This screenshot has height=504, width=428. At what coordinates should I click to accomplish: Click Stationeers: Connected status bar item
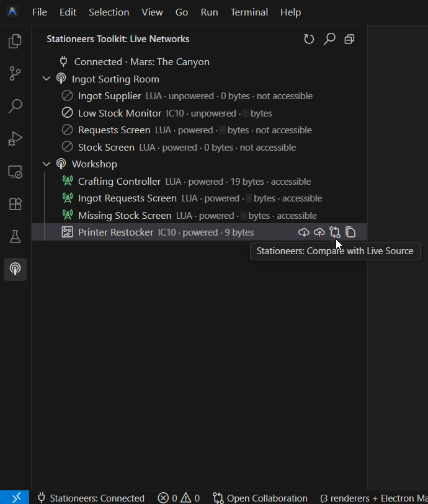coord(91,498)
